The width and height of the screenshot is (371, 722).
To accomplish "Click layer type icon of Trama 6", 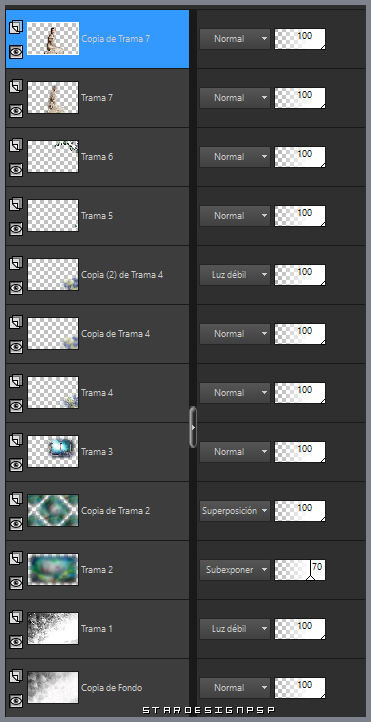I will click(x=16, y=145).
